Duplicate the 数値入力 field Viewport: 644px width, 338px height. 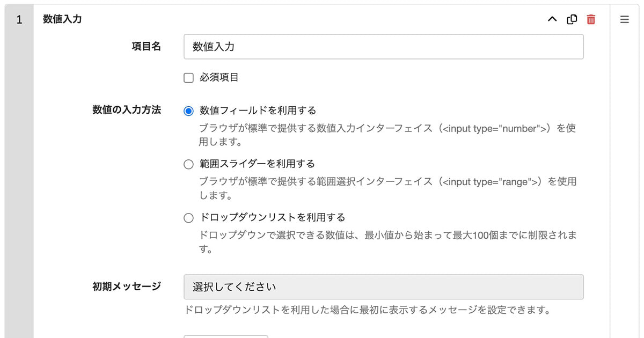tap(572, 20)
